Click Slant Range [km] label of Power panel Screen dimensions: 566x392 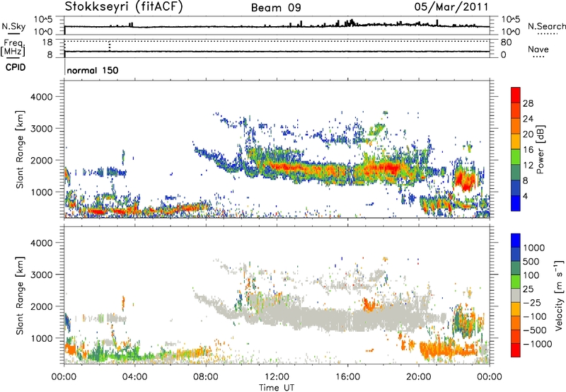pyautogui.click(x=20, y=149)
